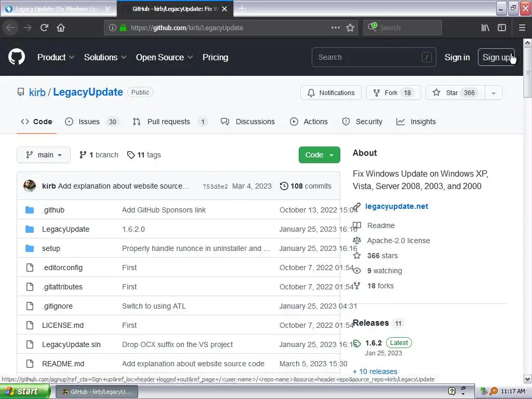The height and width of the screenshot is (399, 532).
Task: Open the main branch selector
Action: [44, 155]
